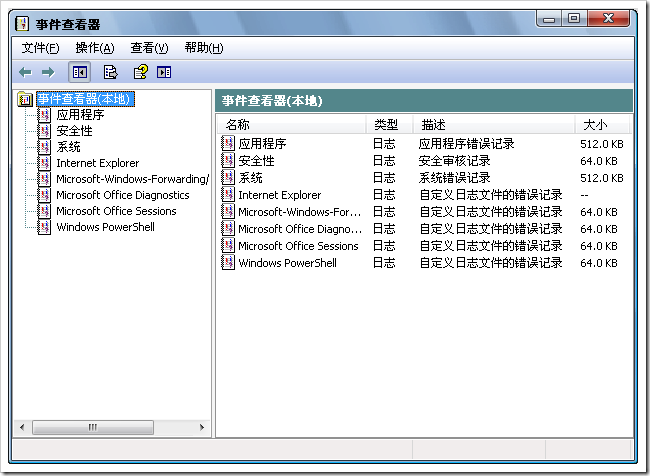Click the 应用程序 log icon in tree

click(44, 115)
